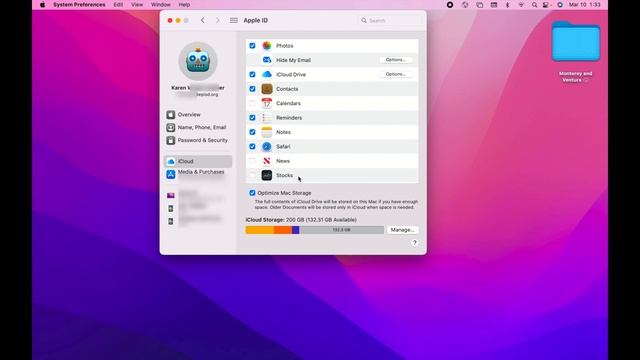Screen dimensions: 640x360
Task: Uncheck the Contacts checkbox
Action: point(252,89)
